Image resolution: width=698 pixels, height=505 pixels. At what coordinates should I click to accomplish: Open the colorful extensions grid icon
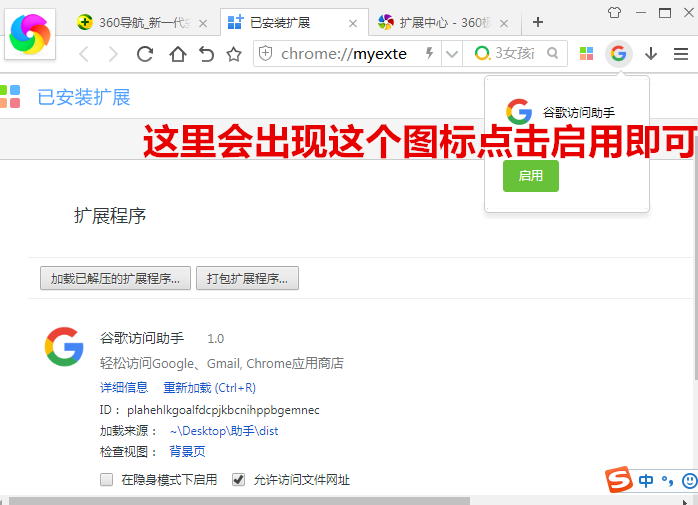(586, 54)
